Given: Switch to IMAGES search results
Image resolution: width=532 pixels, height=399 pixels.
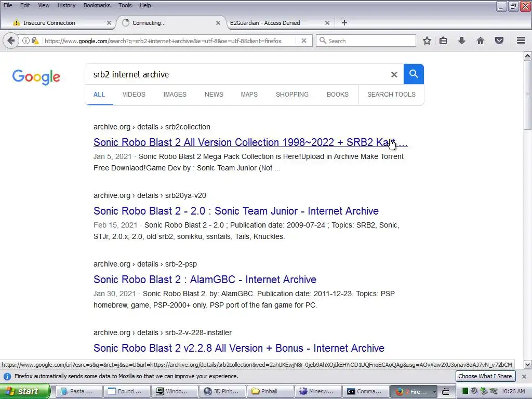Looking at the screenshot, I should tap(175, 95).
